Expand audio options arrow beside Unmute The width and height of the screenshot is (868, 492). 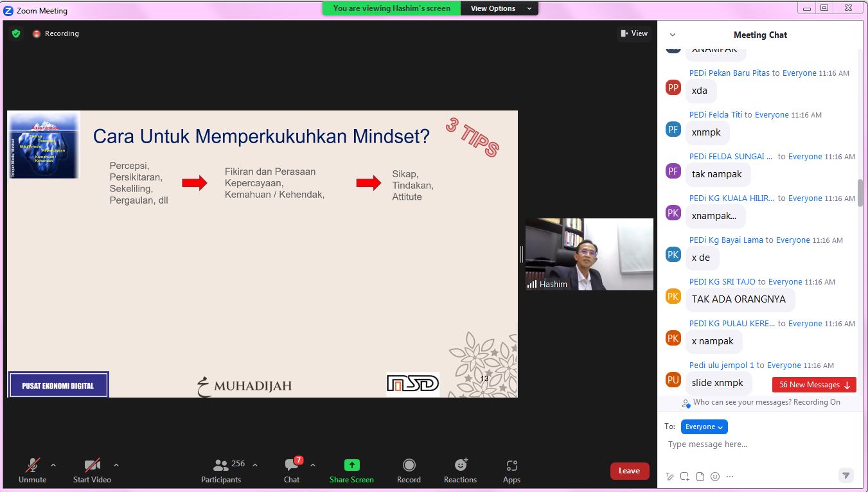[x=53, y=465]
